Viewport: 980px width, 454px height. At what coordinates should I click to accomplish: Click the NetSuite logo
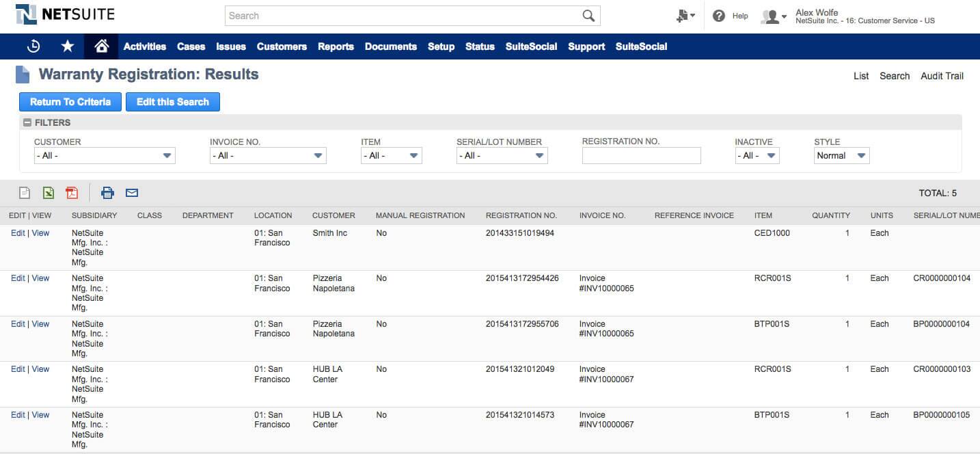[x=65, y=14]
